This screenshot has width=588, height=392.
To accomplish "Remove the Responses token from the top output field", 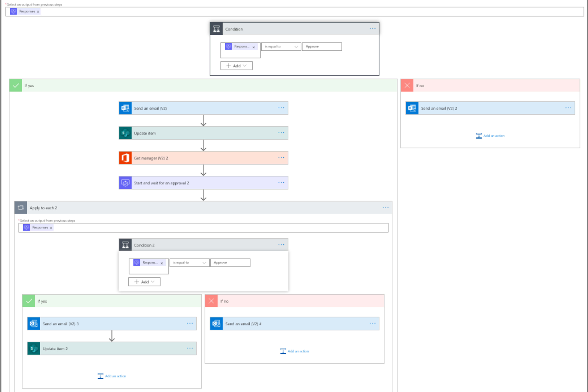I will pyautogui.click(x=38, y=11).
